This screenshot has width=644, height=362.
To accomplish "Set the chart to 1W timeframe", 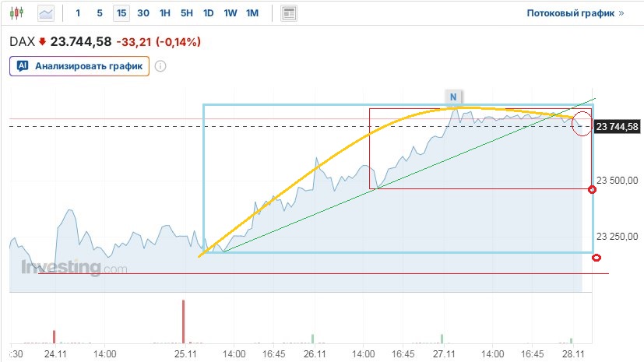I will coord(230,13).
